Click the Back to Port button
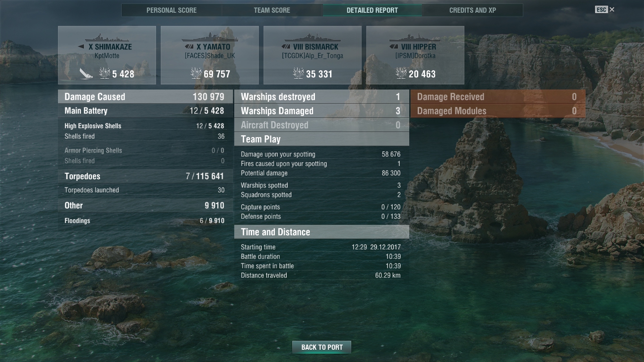This screenshot has width=644, height=362. click(x=322, y=347)
